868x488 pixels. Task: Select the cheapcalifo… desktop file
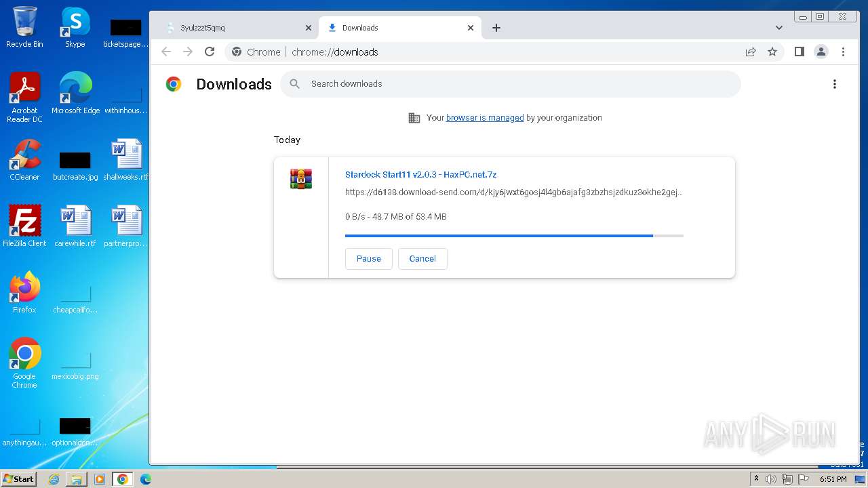(75, 300)
